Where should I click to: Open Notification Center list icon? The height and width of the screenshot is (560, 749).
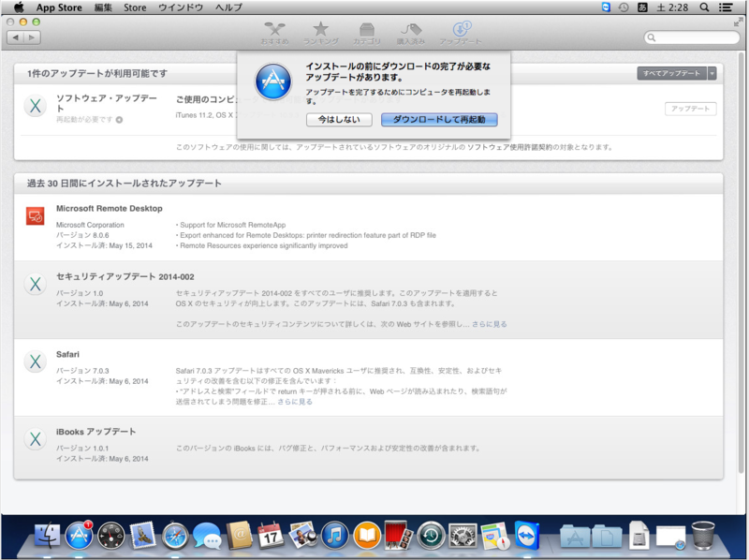click(x=726, y=7)
